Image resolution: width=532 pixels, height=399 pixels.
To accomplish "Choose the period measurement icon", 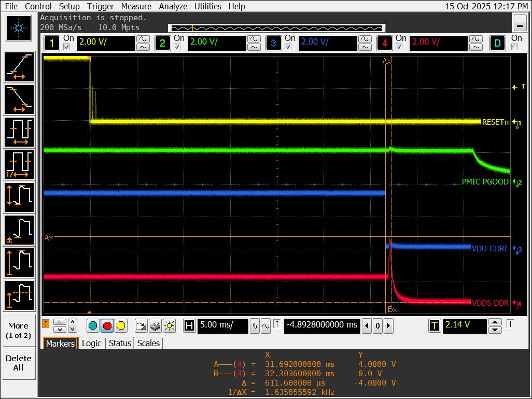I will [x=19, y=132].
